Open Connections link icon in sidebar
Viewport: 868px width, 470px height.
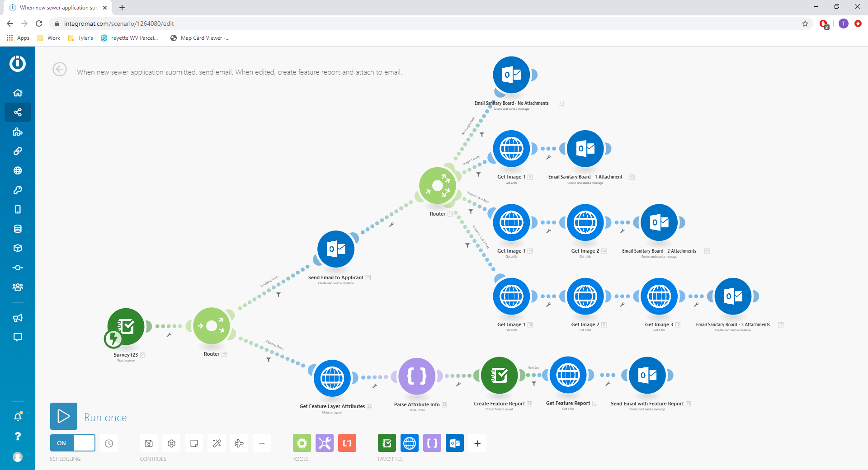(x=18, y=151)
